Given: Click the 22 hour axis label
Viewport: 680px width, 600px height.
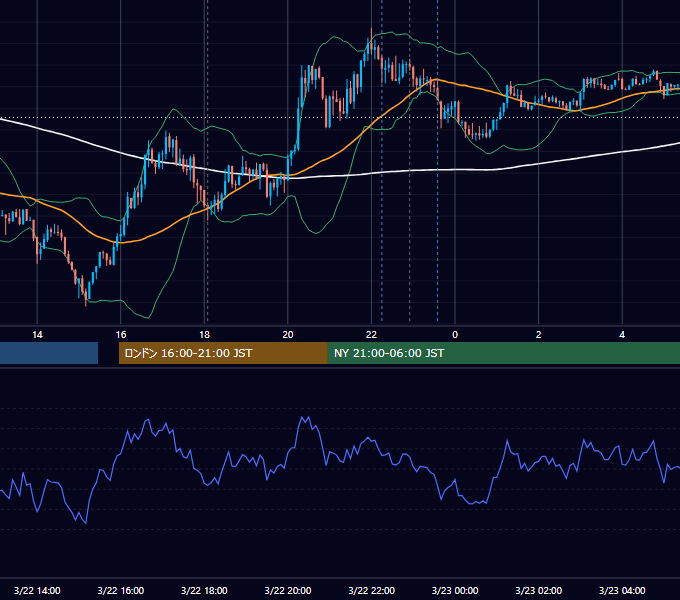Looking at the screenshot, I should pyautogui.click(x=371, y=335).
